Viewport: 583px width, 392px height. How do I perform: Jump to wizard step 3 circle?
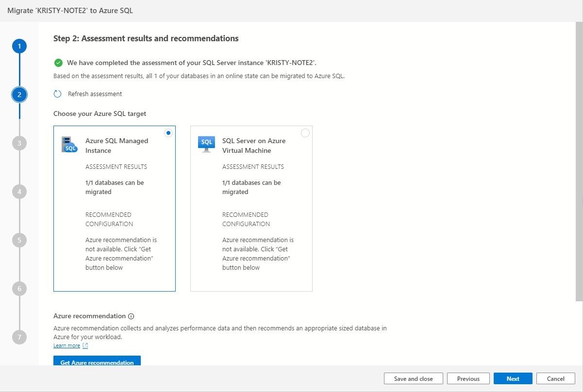point(19,143)
